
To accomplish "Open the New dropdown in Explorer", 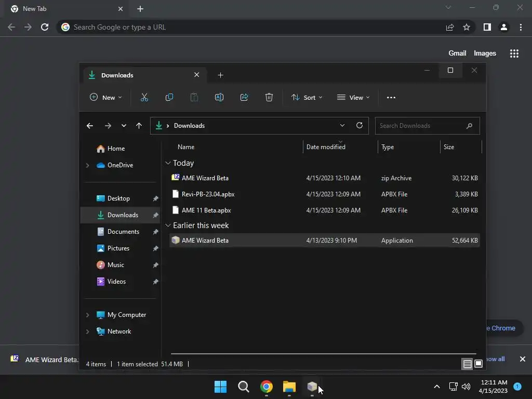I will click(x=105, y=98).
